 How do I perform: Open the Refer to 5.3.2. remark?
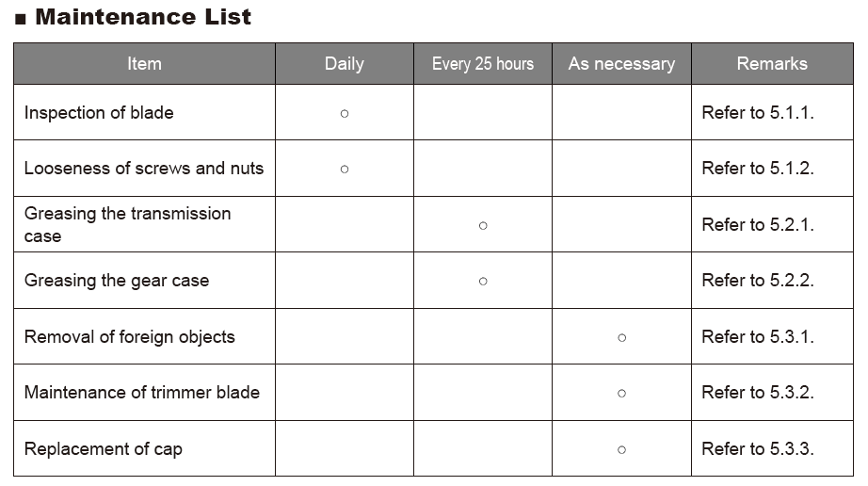pos(758,393)
